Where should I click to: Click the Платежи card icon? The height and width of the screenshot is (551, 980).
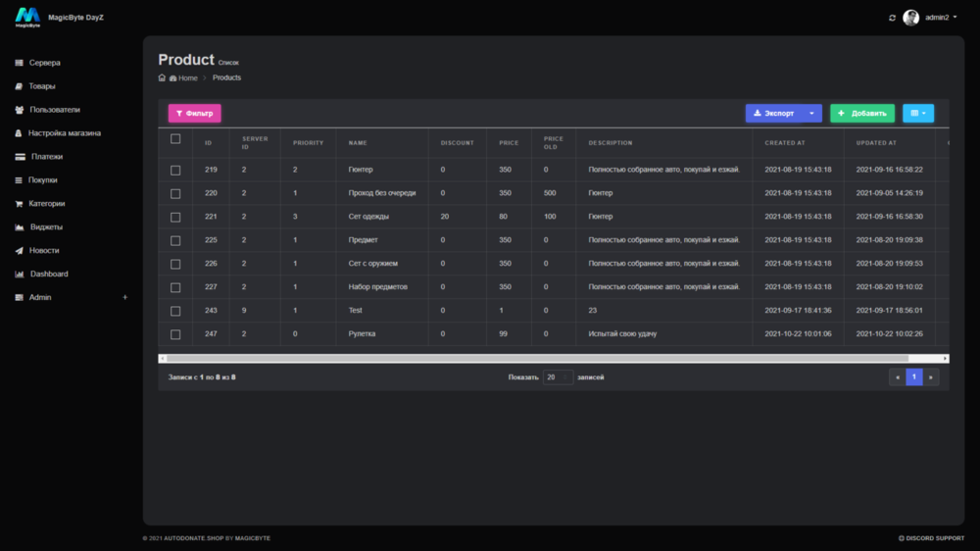(20, 156)
